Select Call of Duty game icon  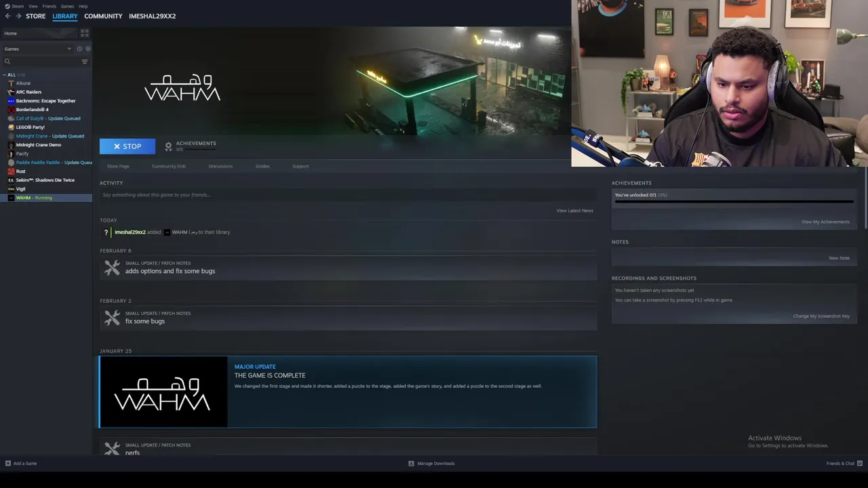pyautogui.click(x=11, y=118)
